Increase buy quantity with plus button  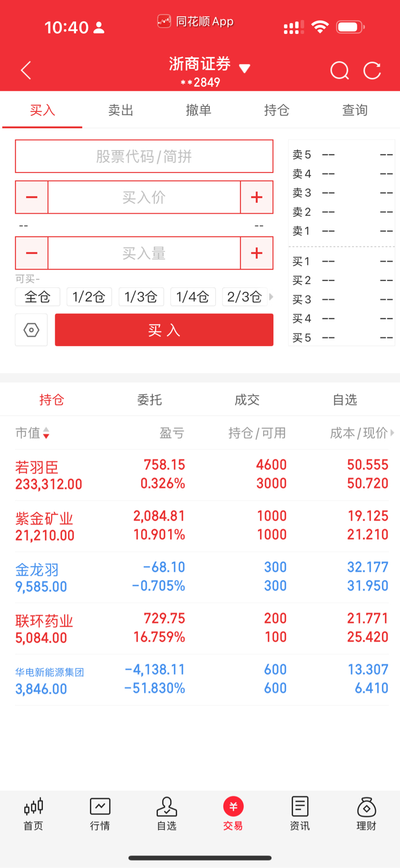(x=257, y=253)
